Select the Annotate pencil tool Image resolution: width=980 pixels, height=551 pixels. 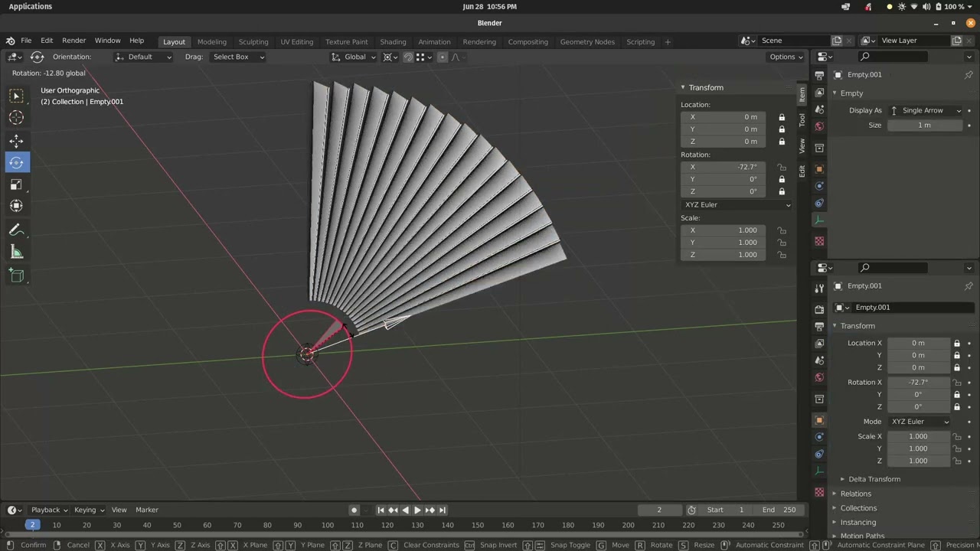[16, 230]
